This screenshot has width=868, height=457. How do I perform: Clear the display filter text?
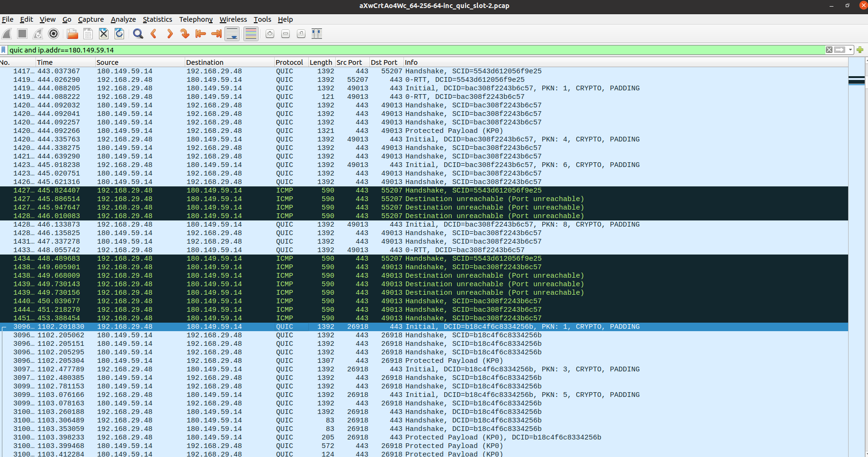[x=829, y=50]
